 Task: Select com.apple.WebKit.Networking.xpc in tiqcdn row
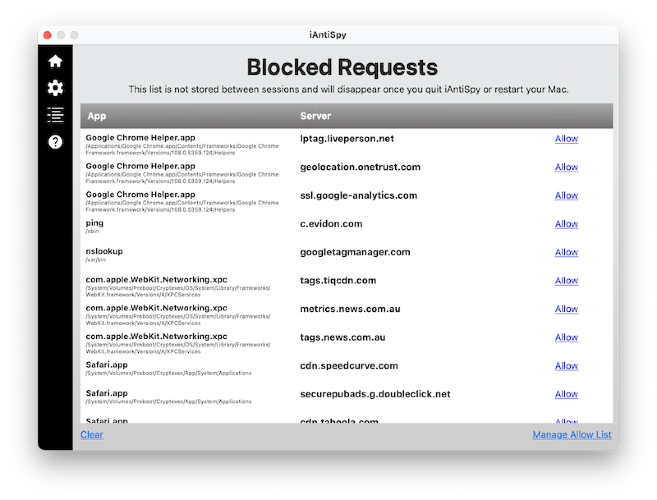tap(156, 280)
